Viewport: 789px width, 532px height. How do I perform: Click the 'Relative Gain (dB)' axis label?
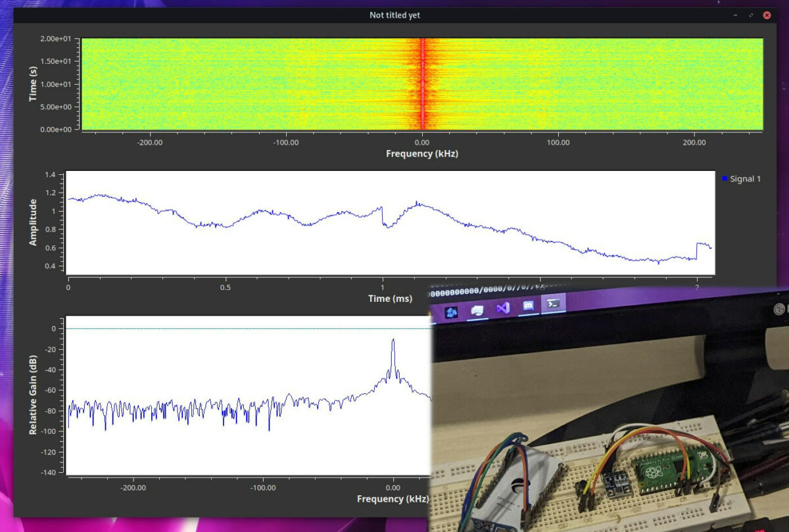coord(33,395)
